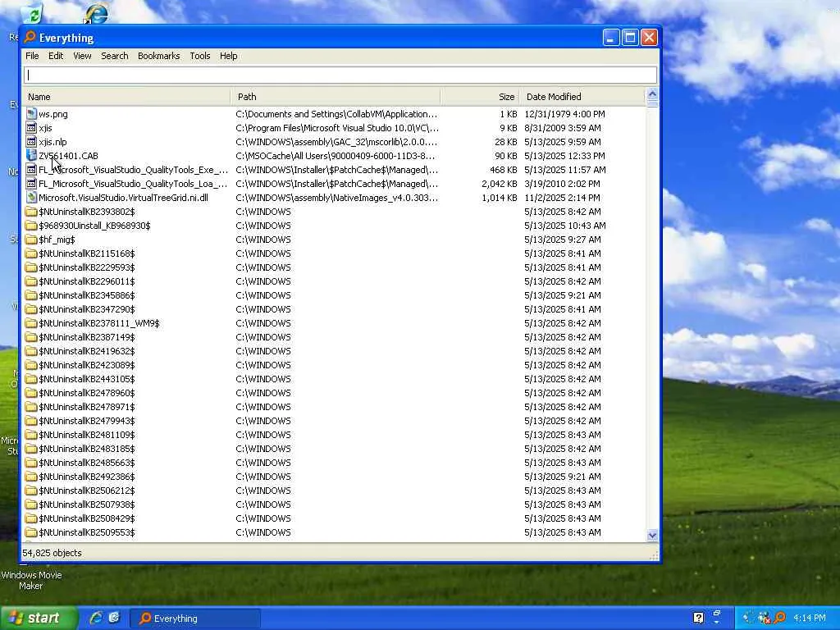
Task: Click the $NtUninstallKB2485663$ entry name
Action: click(87, 463)
